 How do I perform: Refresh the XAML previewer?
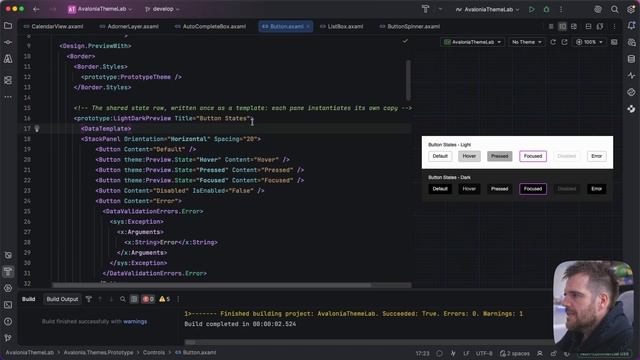(x=553, y=42)
